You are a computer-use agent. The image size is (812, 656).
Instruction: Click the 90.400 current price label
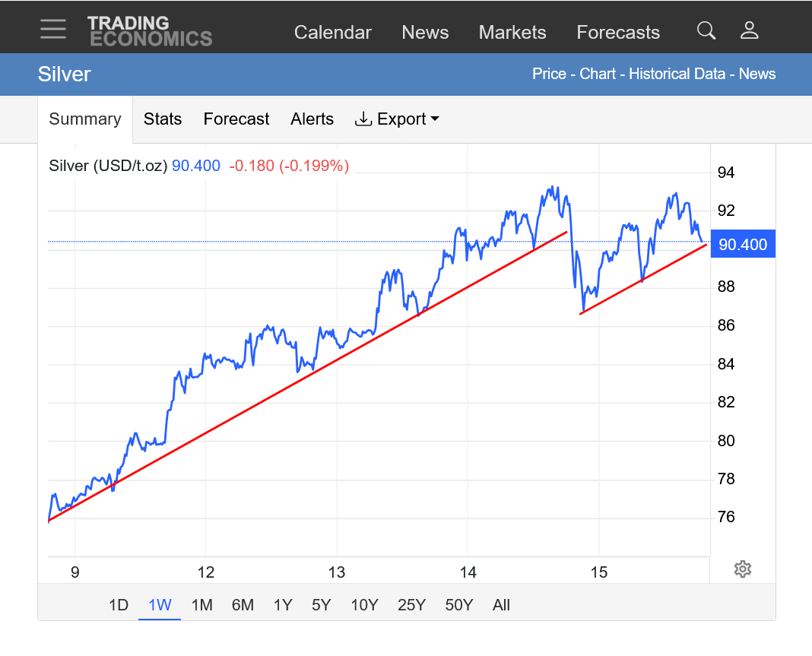[742, 245]
